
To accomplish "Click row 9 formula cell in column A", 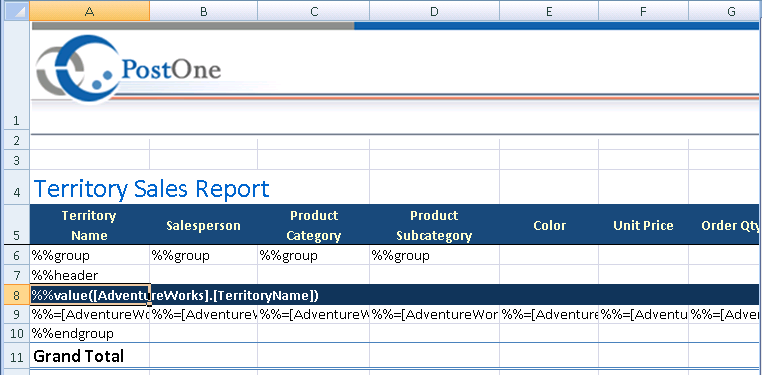I will tap(89, 314).
